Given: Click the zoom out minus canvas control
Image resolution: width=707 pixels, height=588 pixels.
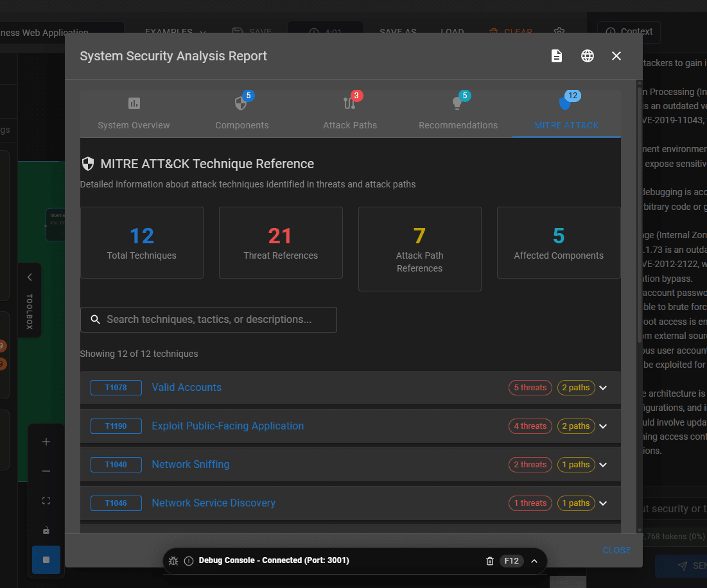Looking at the screenshot, I should click(46, 471).
